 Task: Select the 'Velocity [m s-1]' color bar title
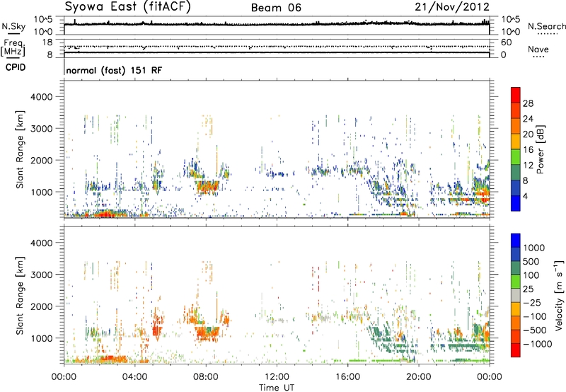[559, 295]
